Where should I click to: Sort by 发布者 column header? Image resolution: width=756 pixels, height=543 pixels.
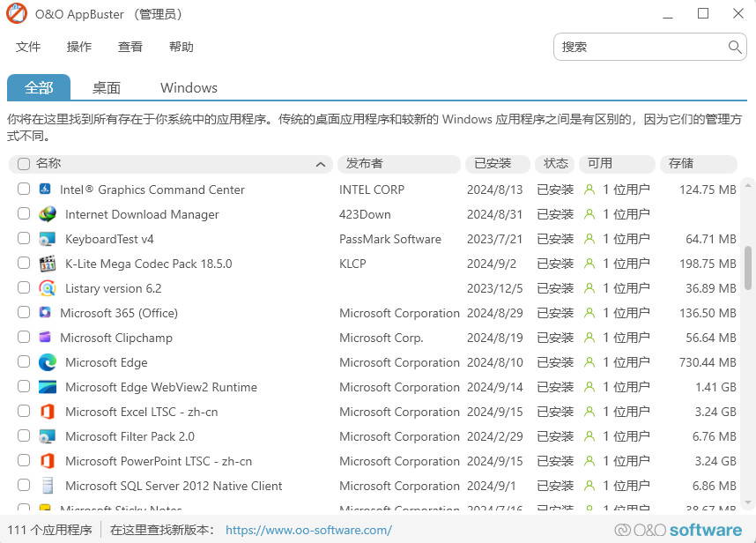click(399, 164)
